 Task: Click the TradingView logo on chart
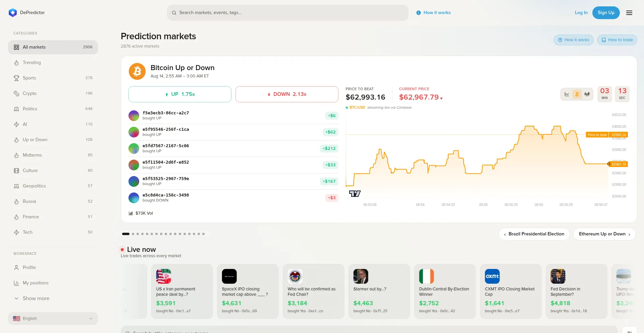[x=355, y=193]
